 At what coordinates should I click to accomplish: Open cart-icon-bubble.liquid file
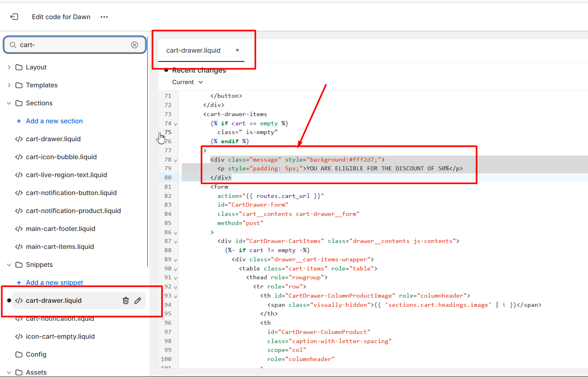[x=61, y=157]
